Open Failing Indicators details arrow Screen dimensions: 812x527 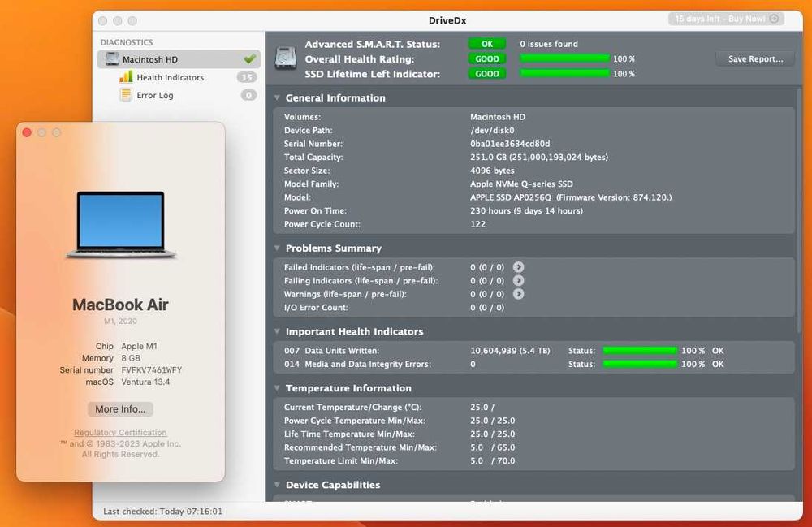click(518, 281)
